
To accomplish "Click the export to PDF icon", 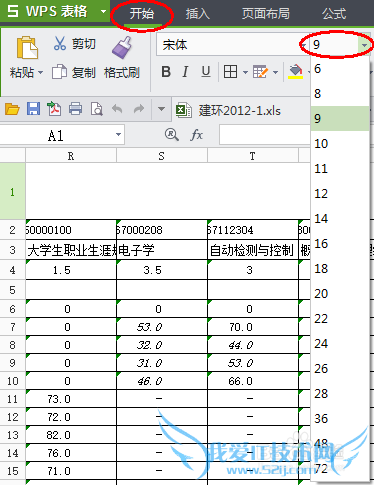I will point(54,109).
